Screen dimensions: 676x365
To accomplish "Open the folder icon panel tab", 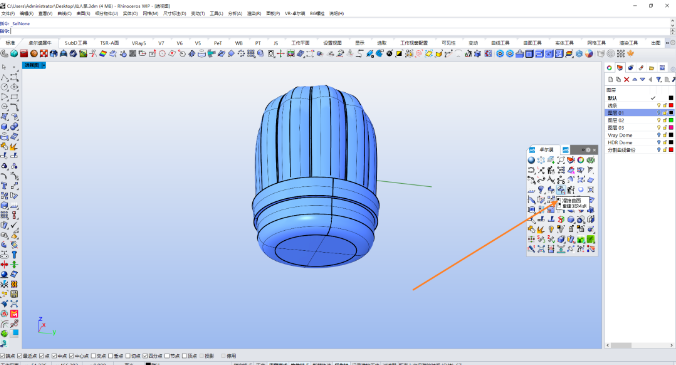I will point(651,68).
